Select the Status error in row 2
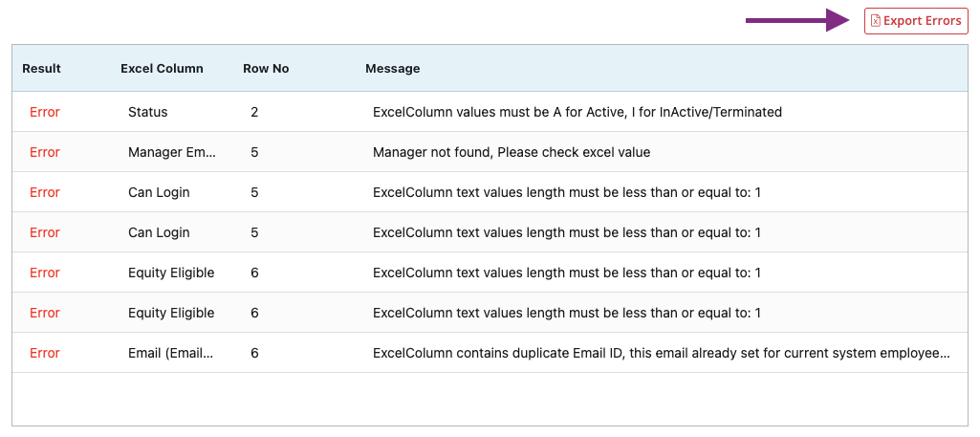This screenshot has width=980, height=437. tap(490, 112)
